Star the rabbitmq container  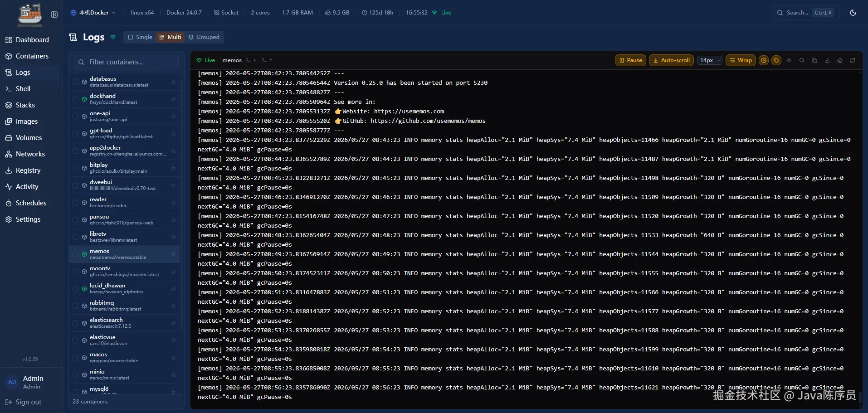174,306
